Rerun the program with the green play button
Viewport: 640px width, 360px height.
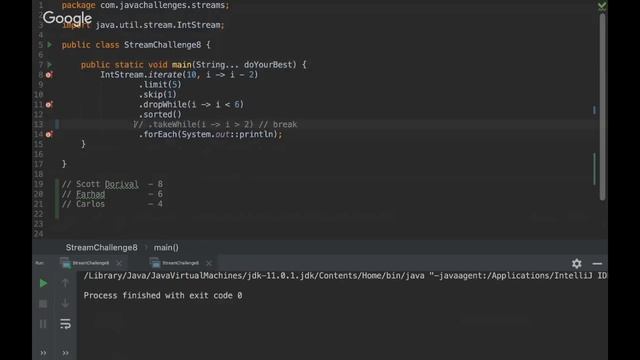click(x=43, y=283)
